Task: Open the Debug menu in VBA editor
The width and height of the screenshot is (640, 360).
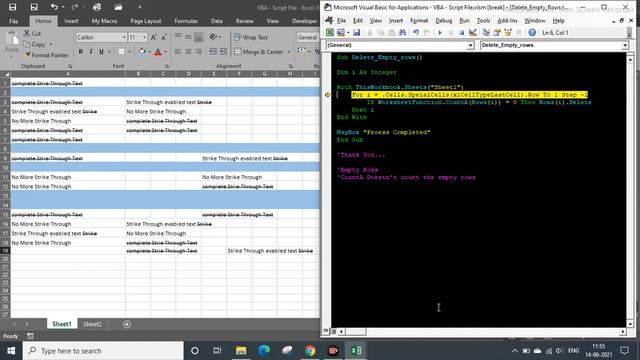Action: coord(443,20)
